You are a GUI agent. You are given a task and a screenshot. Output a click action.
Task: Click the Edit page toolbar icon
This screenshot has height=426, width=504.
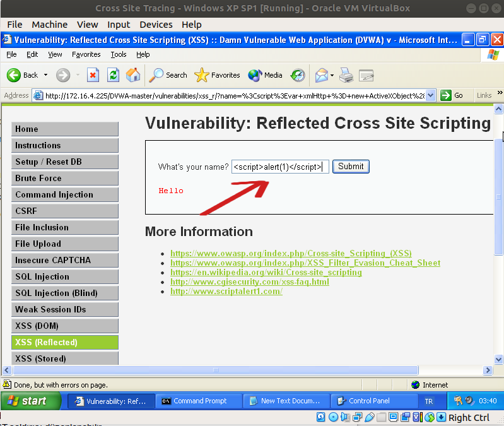(x=366, y=76)
